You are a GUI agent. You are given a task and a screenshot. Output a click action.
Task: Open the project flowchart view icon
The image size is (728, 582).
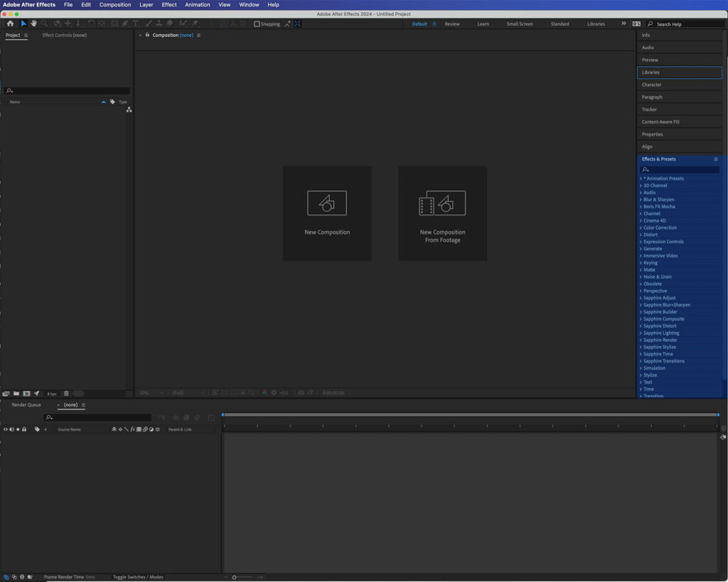[129, 109]
